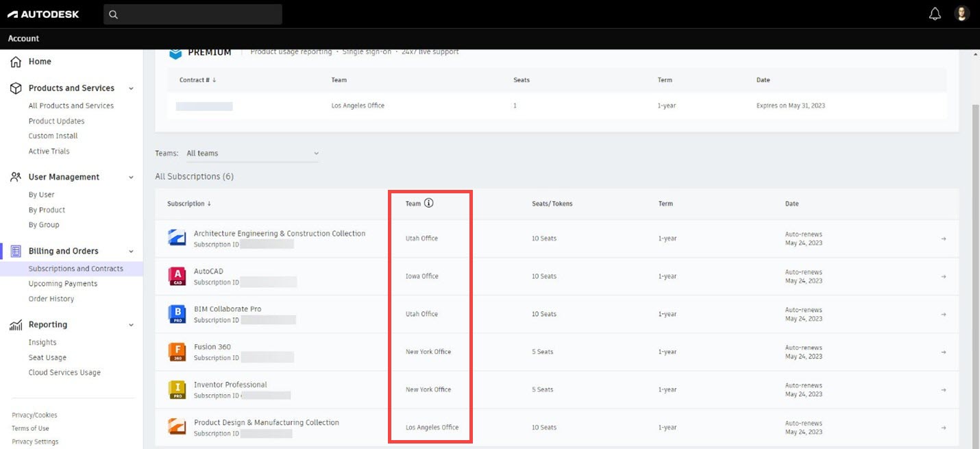Viewport: 980px width, 449px height.
Task: Click the Account header label
Action: pos(23,38)
